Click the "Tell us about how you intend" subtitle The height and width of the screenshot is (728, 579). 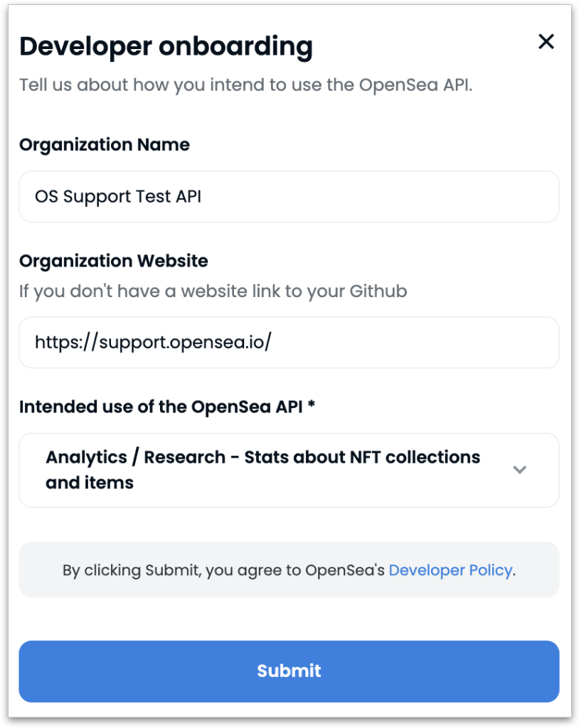pos(246,85)
